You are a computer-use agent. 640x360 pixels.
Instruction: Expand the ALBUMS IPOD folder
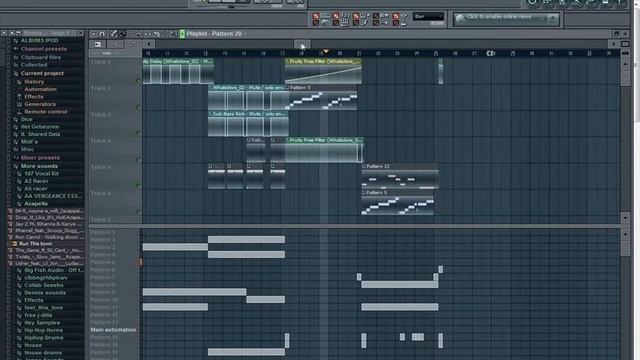pyautogui.click(x=39, y=41)
